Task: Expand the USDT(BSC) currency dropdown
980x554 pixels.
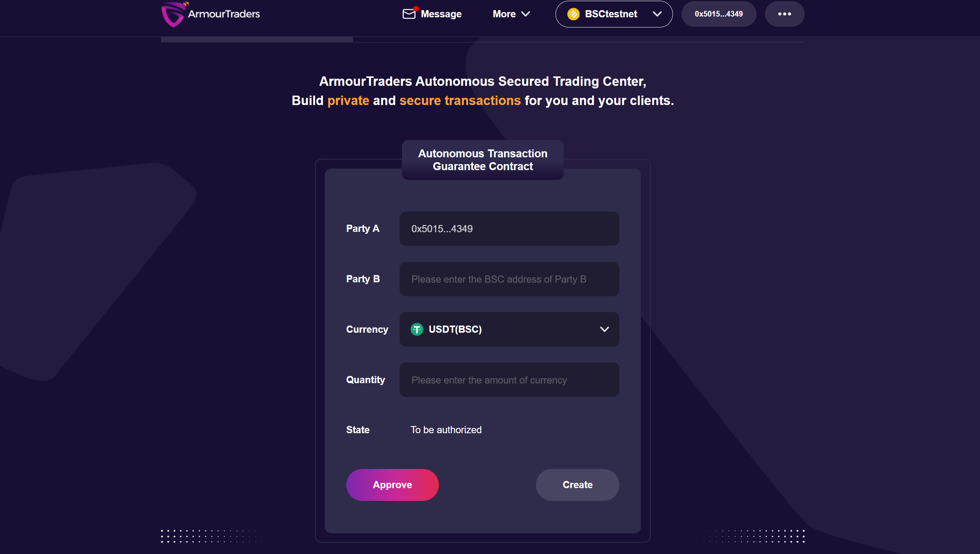Action: click(x=509, y=329)
